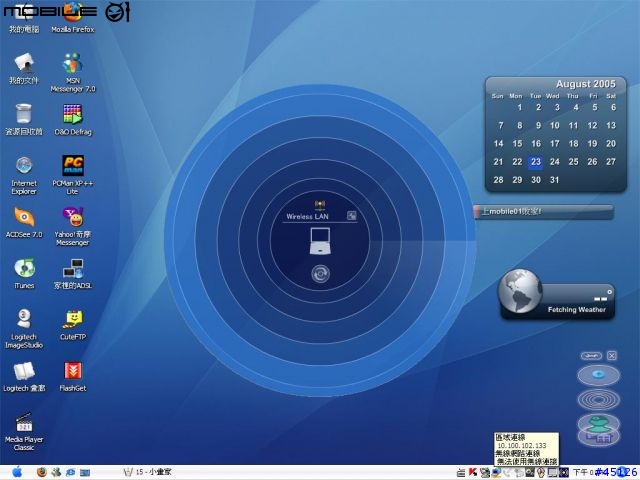Screen dimensions: 640x480
Task: Open the 家裡的ADSL connection shortcut
Action: (x=73, y=273)
